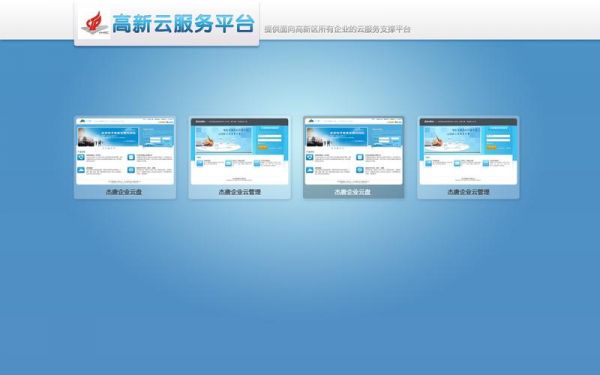Click the 杰唐企业云管理 label under second card
600x375 pixels.
(240, 192)
